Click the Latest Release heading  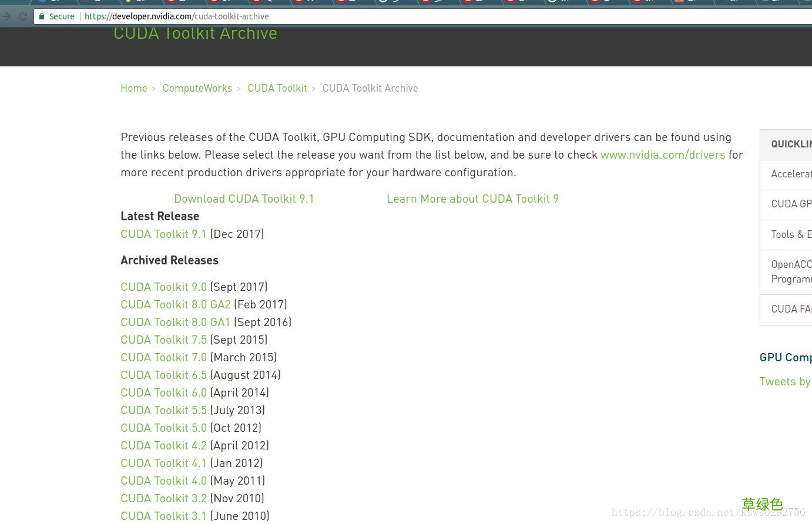pyautogui.click(x=160, y=217)
